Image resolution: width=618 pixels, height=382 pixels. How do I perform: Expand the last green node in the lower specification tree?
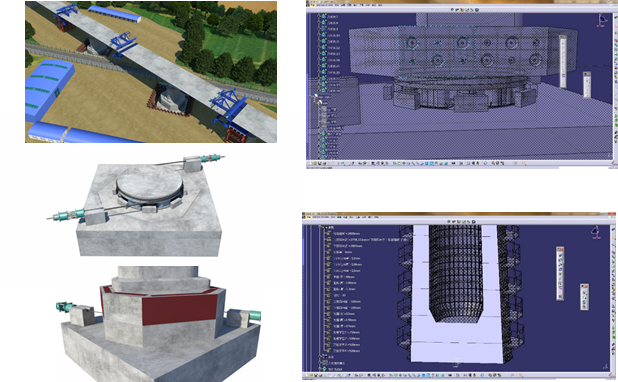coord(320,369)
